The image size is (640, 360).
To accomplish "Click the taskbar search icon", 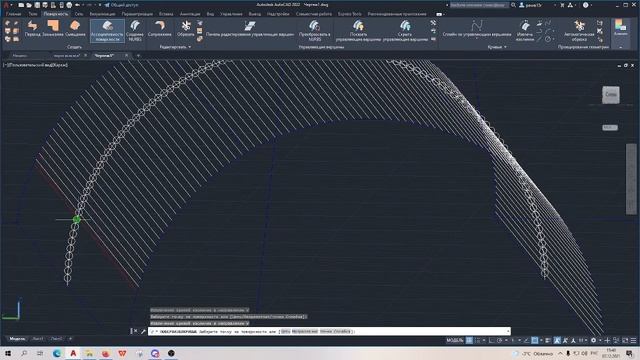I will tap(24, 353).
